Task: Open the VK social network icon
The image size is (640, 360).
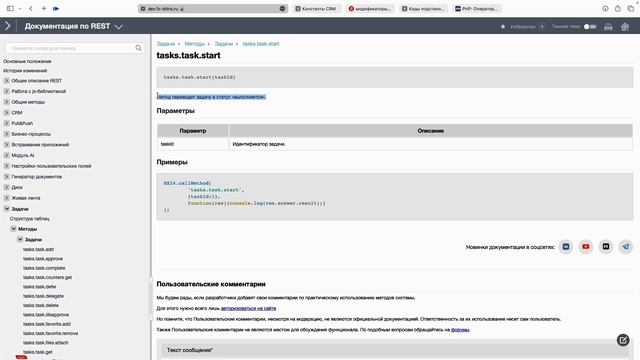Action: click(566, 247)
